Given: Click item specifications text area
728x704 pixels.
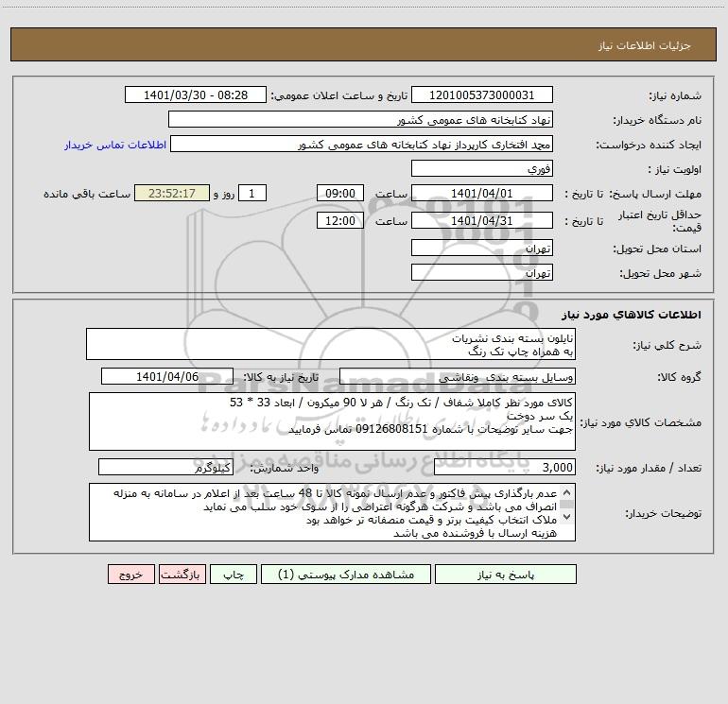Looking at the screenshot, I should click(x=332, y=421).
